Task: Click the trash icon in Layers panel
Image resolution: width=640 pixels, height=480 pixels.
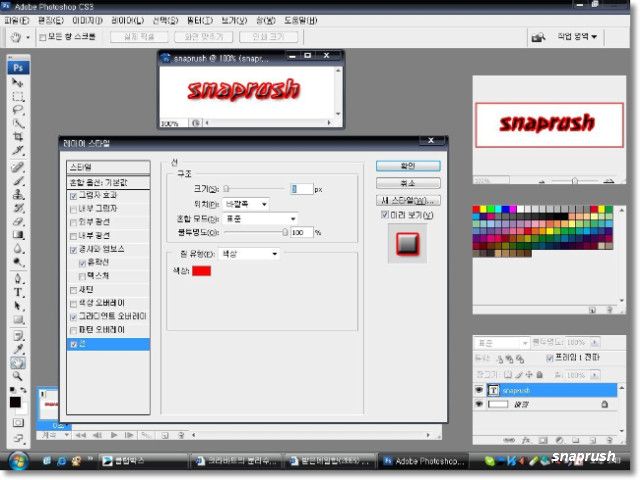Action: (609, 440)
